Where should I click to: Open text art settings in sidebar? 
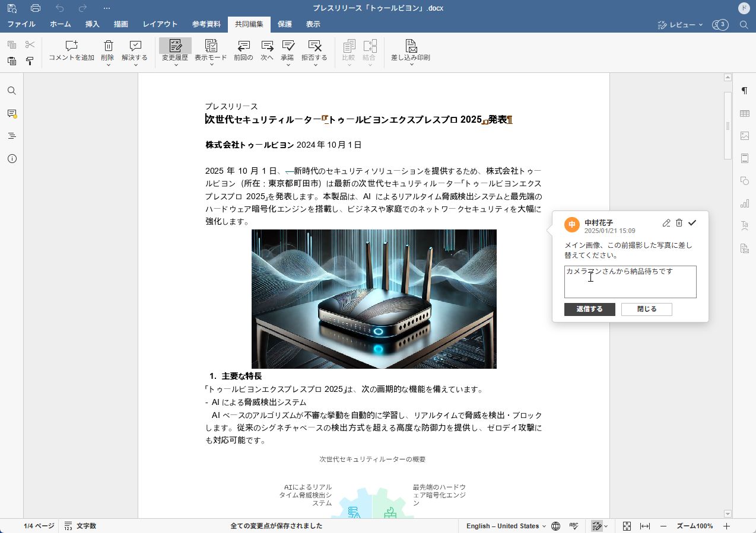click(x=744, y=226)
